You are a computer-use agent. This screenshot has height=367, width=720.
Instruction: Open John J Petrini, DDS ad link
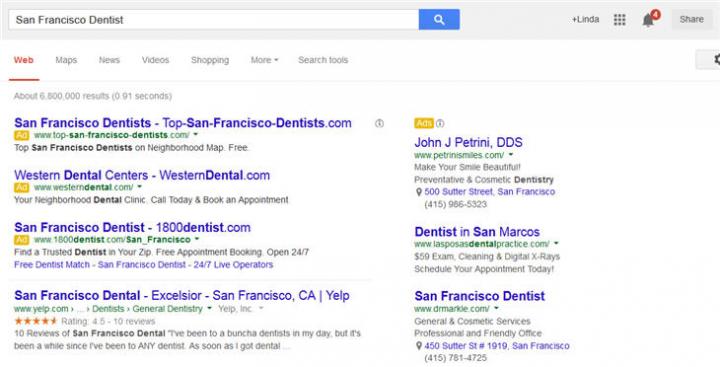pyautogui.click(x=468, y=142)
